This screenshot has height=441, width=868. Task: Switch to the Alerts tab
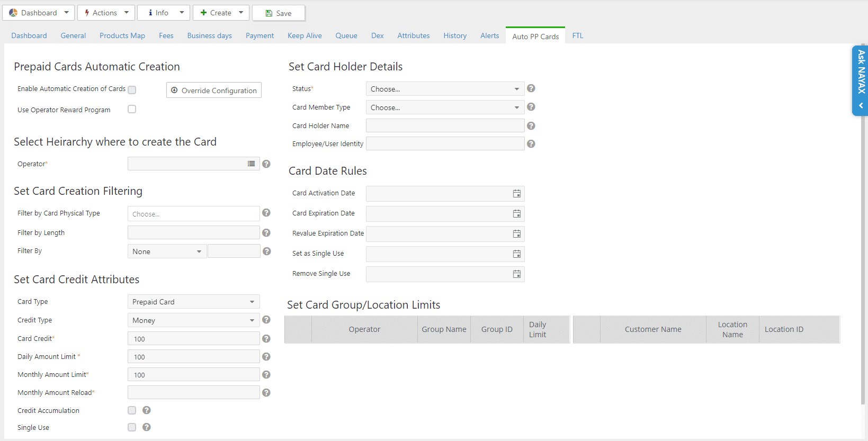tap(489, 35)
